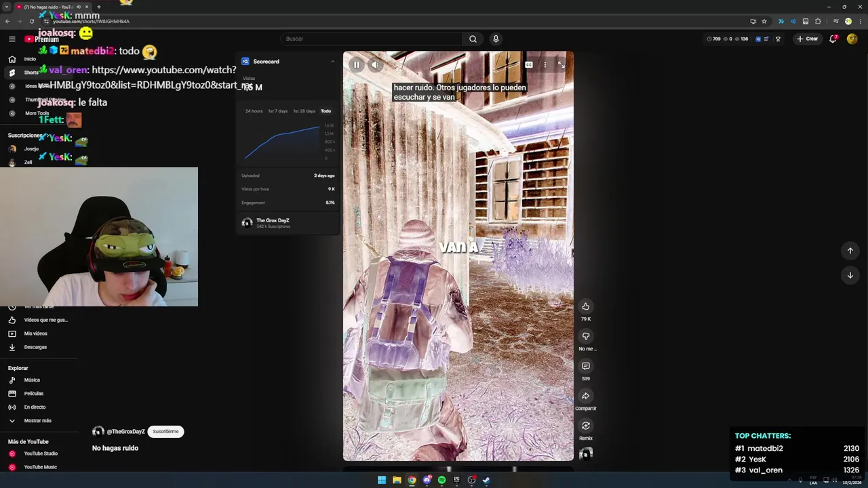
Task: Click the blue extension icon beside 136
Action: [758, 39]
